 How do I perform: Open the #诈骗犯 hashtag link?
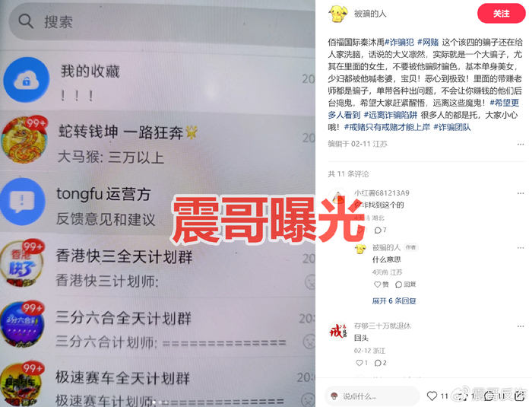pyautogui.click(x=399, y=42)
